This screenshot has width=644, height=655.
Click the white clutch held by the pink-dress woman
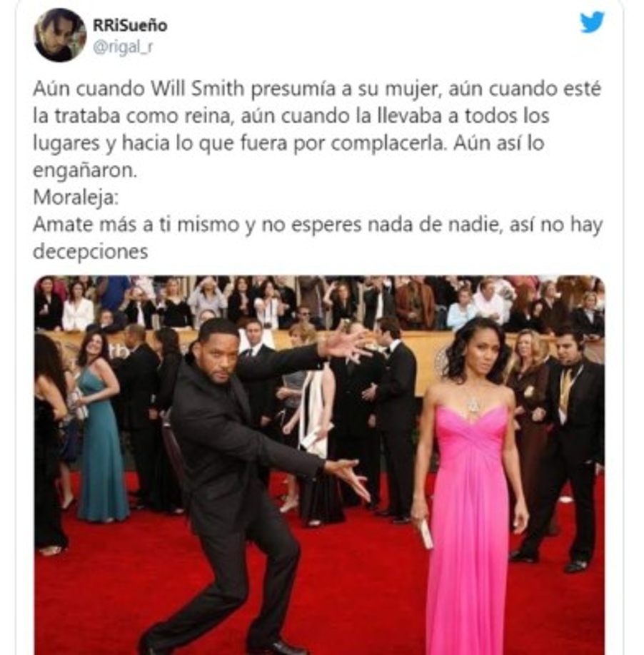point(426,534)
